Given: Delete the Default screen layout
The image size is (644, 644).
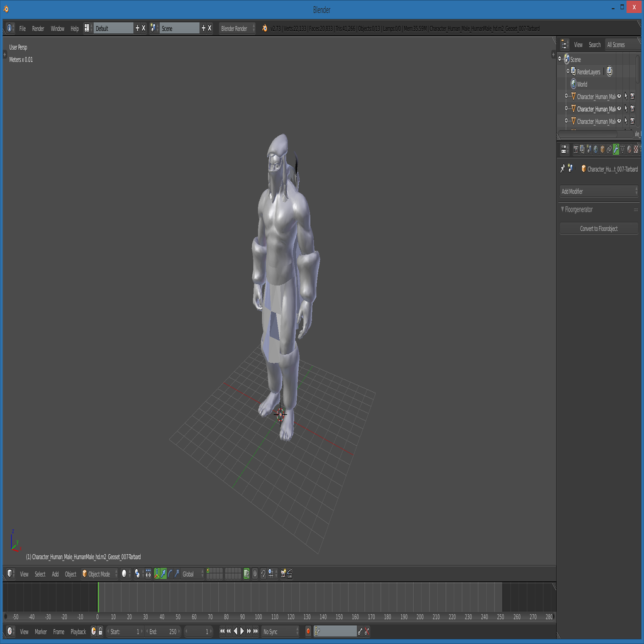Looking at the screenshot, I should click(143, 28).
